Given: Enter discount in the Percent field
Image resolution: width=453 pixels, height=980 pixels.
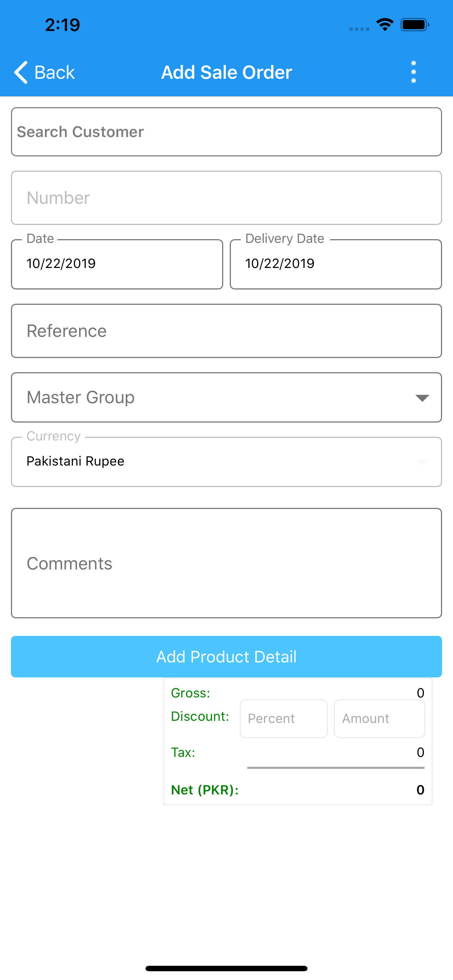Looking at the screenshot, I should coord(283,719).
